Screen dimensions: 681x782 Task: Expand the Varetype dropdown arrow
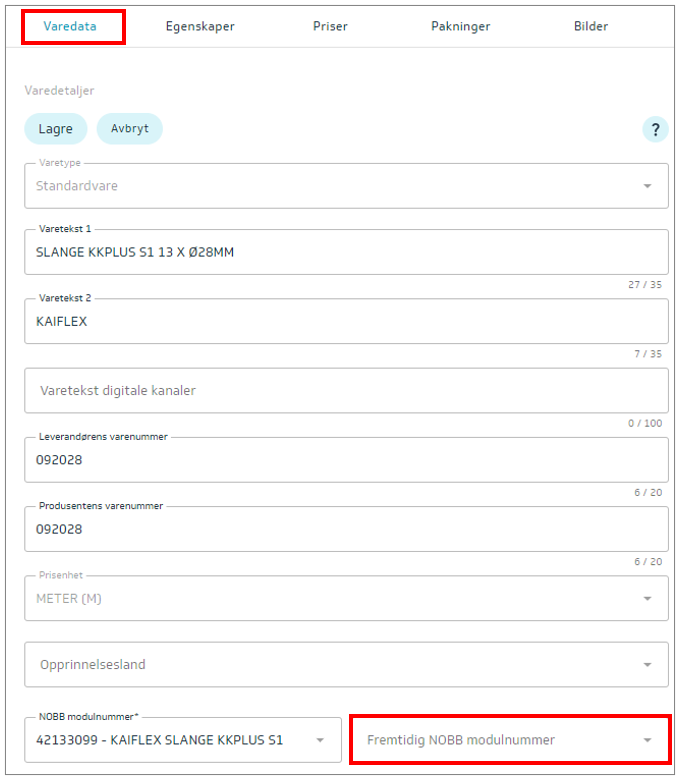pos(647,186)
